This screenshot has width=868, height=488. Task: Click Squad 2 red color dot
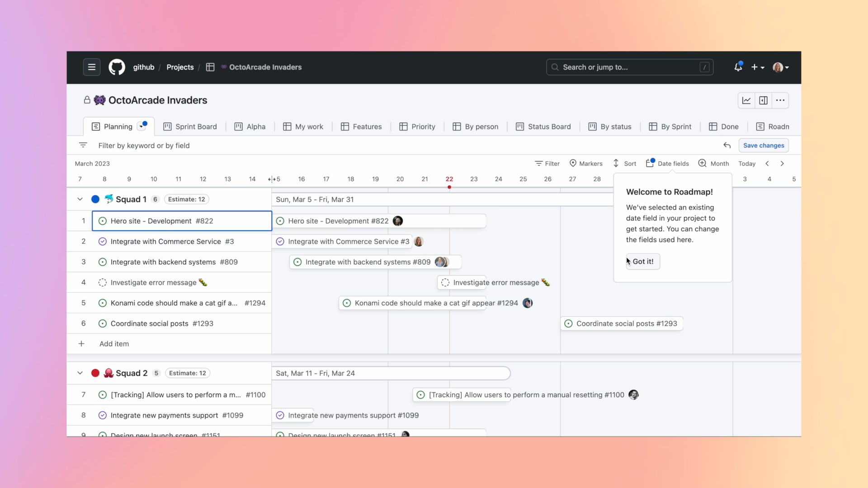click(x=95, y=373)
